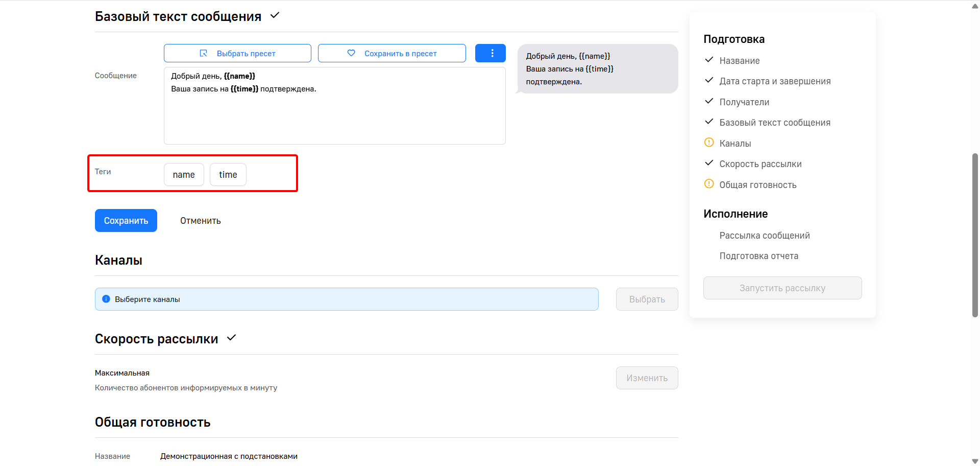Insert the time tag
The width and height of the screenshot is (980, 466).
tap(228, 175)
